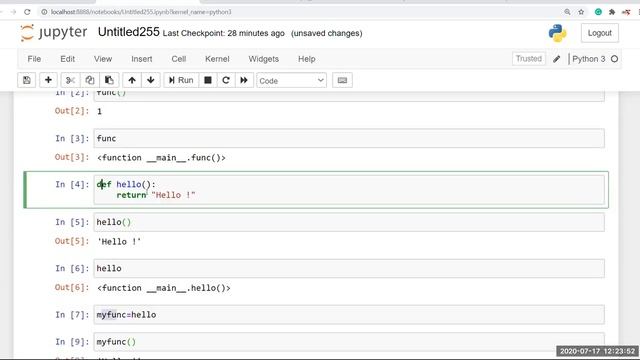Open the Edit menu
640x360 pixels.
(67, 59)
